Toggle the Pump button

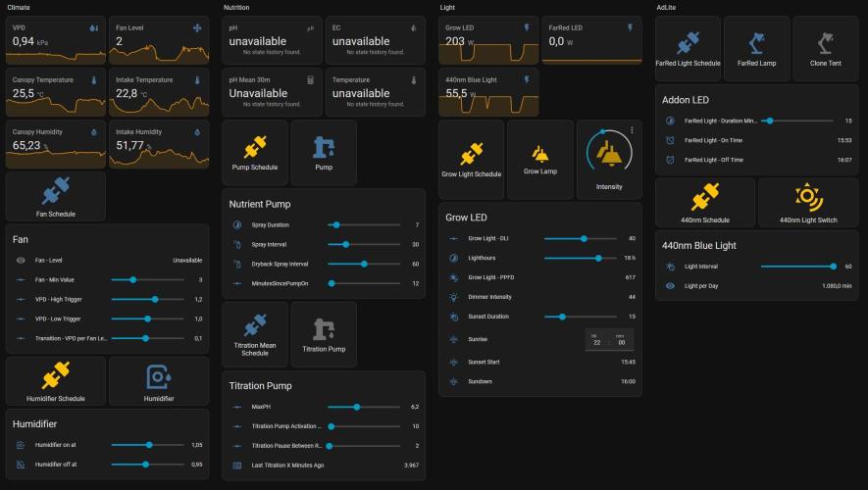[x=324, y=153]
